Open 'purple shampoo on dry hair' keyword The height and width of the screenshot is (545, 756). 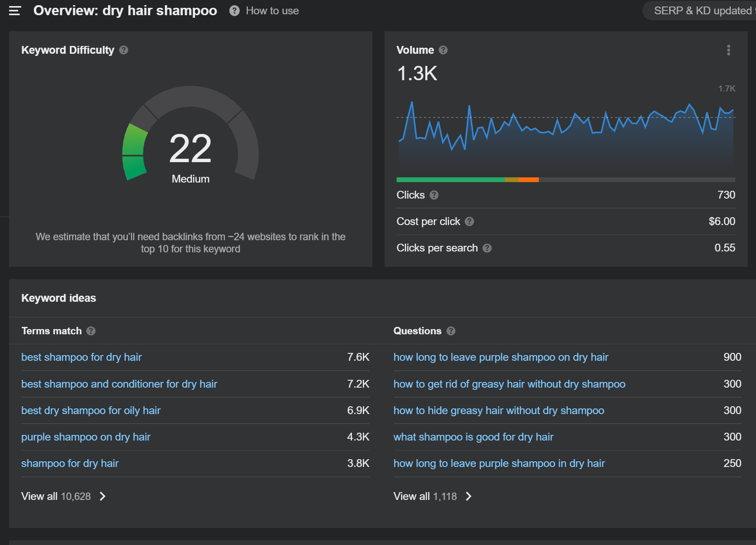86,437
